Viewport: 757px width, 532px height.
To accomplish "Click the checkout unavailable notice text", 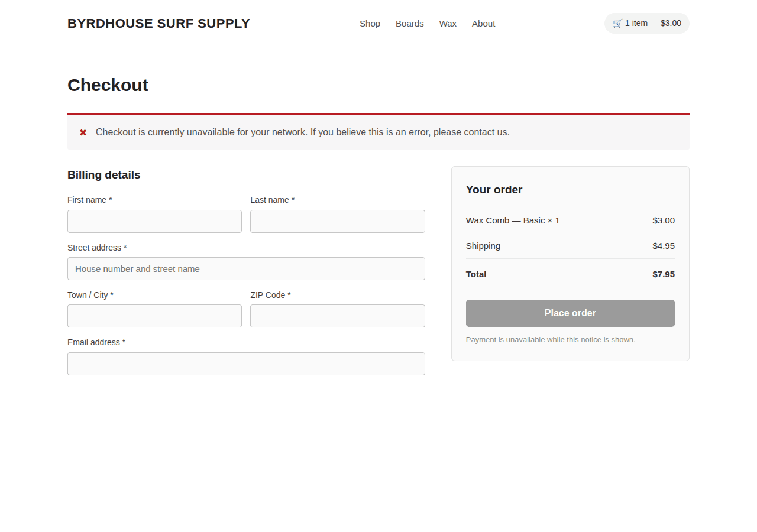I will [303, 132].
